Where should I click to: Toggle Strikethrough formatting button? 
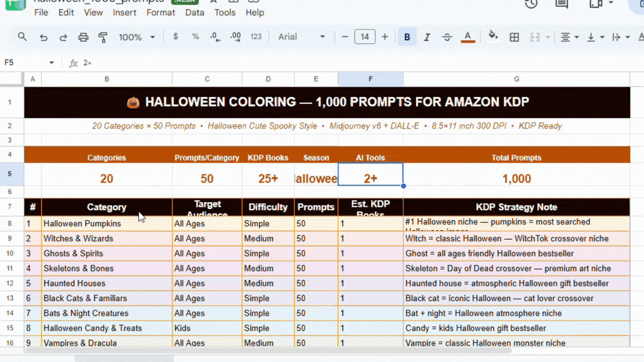tap(447, 37)
